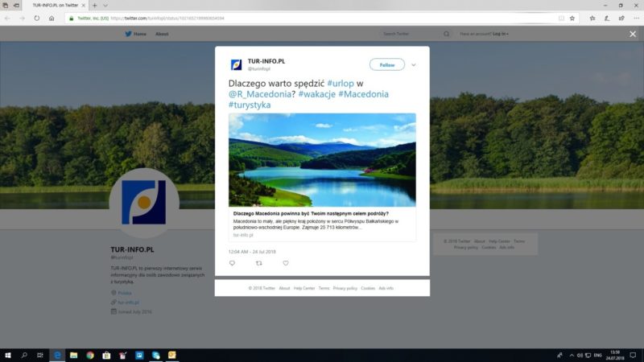Open Chrome from the taskbar
Viewport: 644px width, 362px height.
[90, 355]
